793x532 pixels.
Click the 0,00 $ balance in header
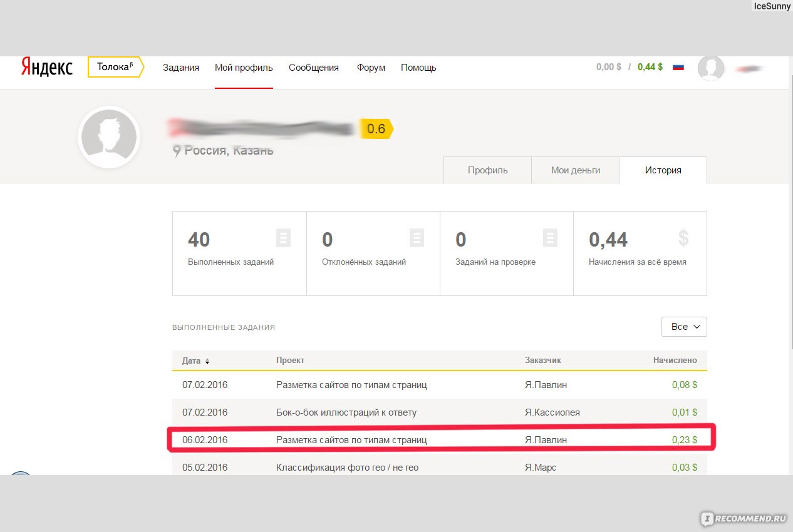pos(609,67)
